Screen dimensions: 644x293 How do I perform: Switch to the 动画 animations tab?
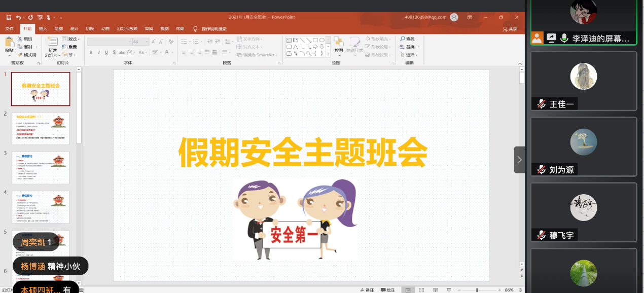[105, 29]
